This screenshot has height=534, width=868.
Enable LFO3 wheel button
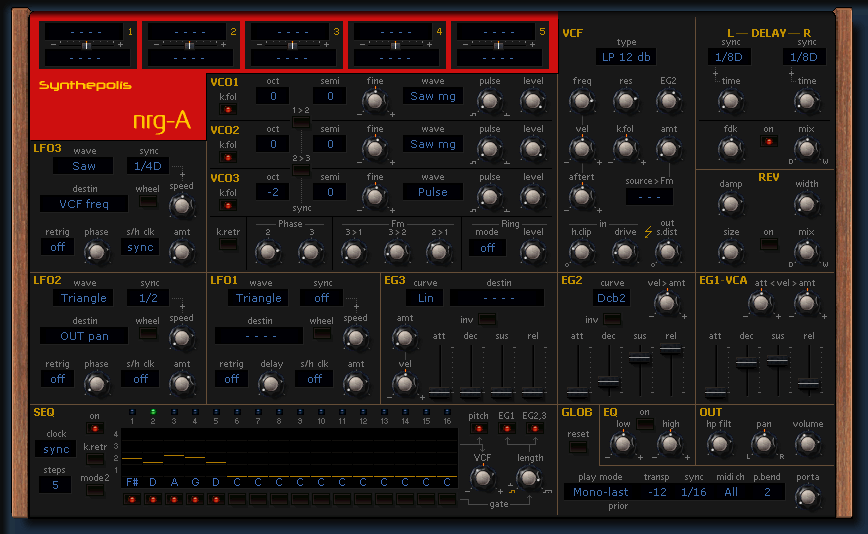148,201
